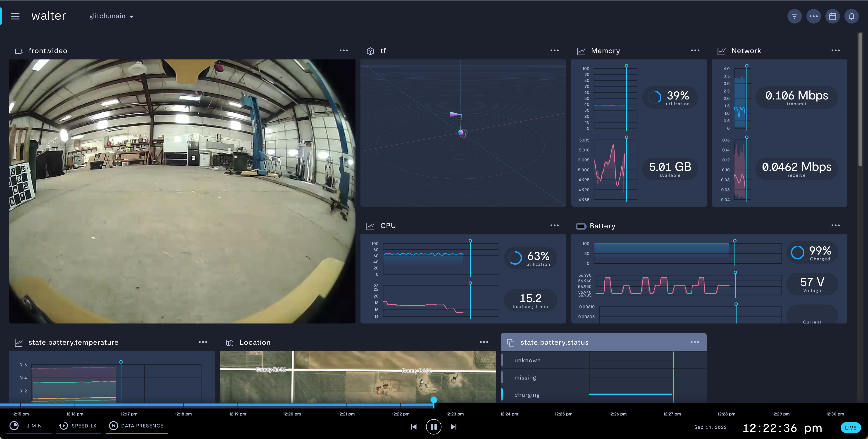The height and width of the screenshot is (439, 868).
Task: Open tf panel three-dot menu
Action: pyautogui.click(x=554, y=50)
